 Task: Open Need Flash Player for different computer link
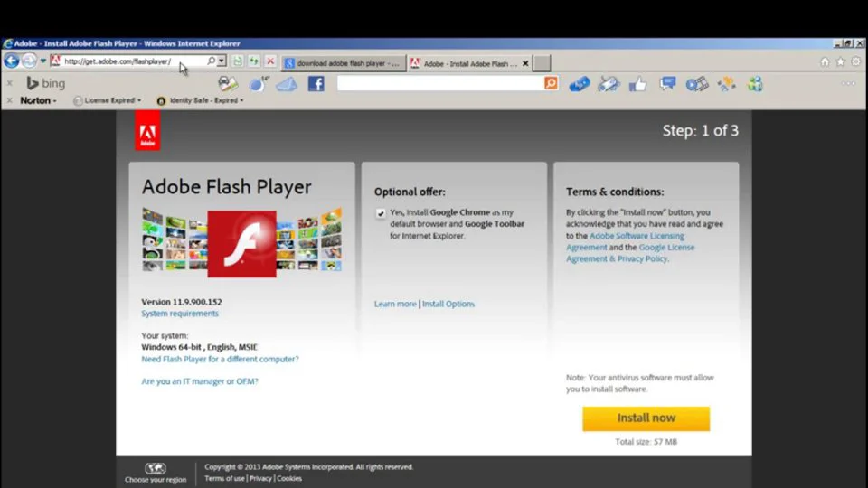220,359
